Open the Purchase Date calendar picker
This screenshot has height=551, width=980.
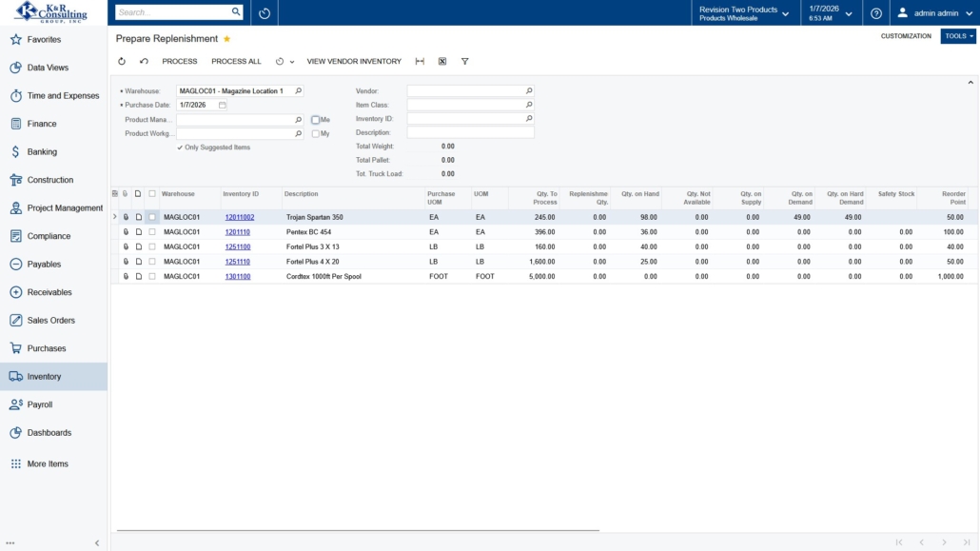click(x=223, y=105)
